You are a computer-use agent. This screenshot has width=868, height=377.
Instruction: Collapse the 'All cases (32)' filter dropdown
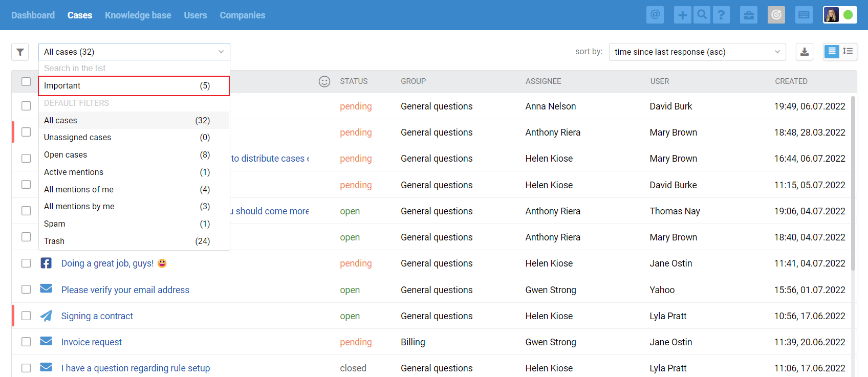coord(134,52)
